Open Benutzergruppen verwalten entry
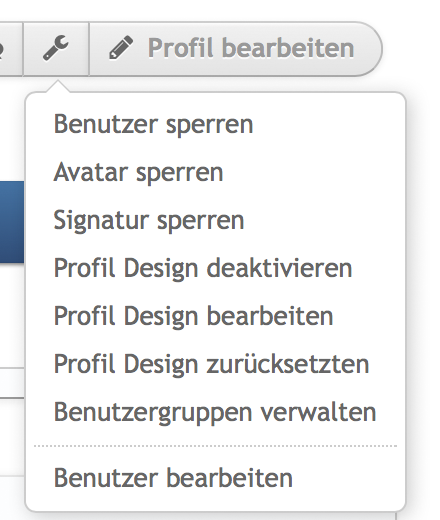Image resolution: width=440 pixels, height=520 pixels. (215, 412)
